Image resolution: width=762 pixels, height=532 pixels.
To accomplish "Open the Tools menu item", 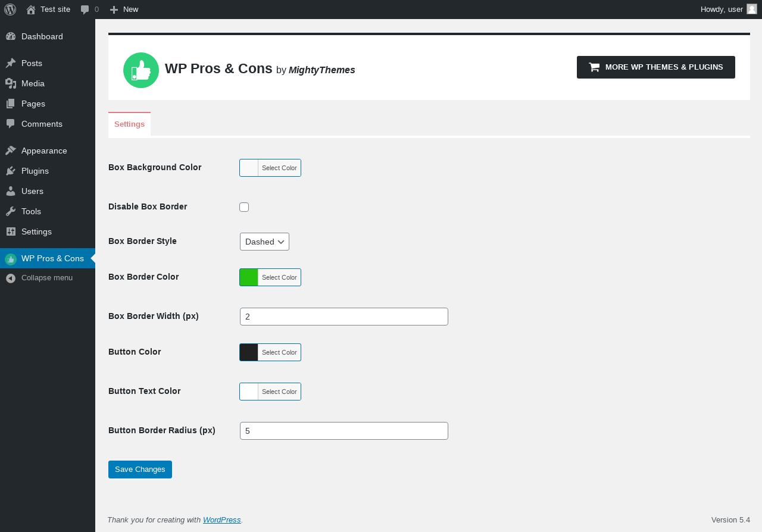I will tap(48, 211).
